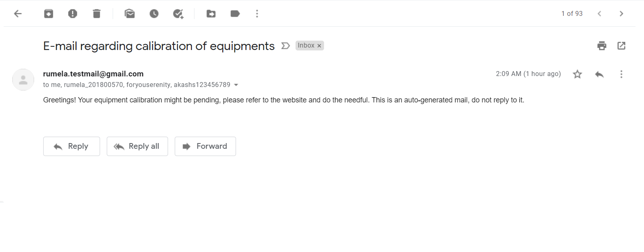Navigate to the next email
The height and width of the screenshot is (252, 644).
(x=621, y=13)
